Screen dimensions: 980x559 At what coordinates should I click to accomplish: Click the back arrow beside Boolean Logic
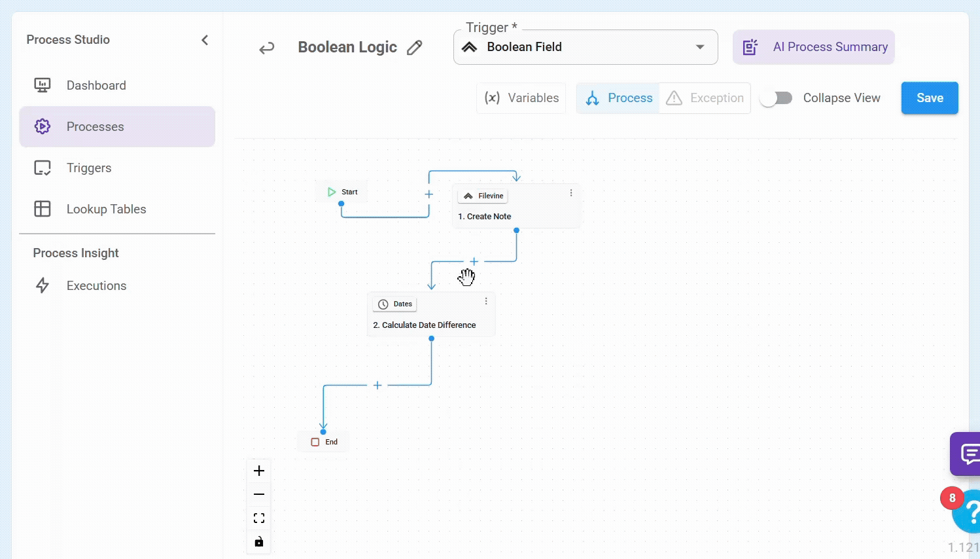click(266, 48)
